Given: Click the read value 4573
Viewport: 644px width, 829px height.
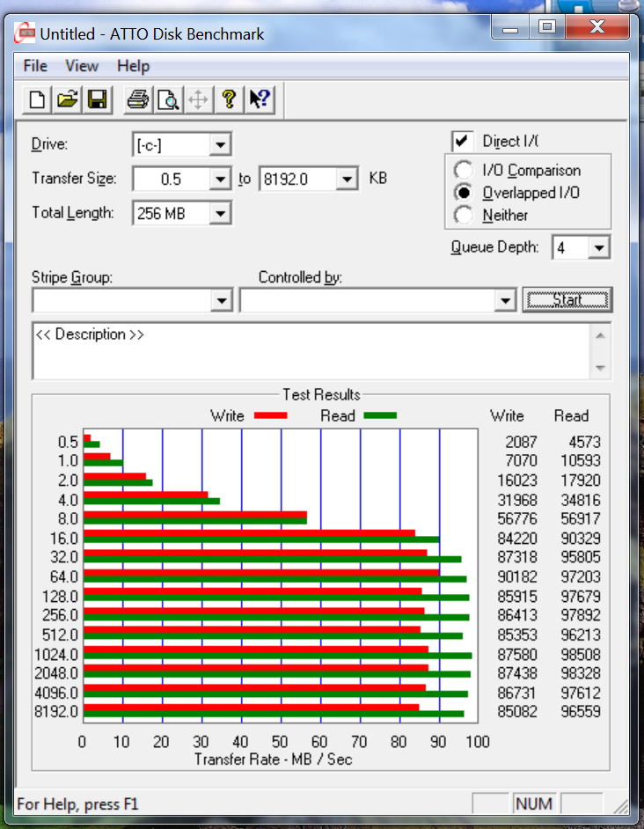Looking at the screenshot, I should (x=585, y=442).
